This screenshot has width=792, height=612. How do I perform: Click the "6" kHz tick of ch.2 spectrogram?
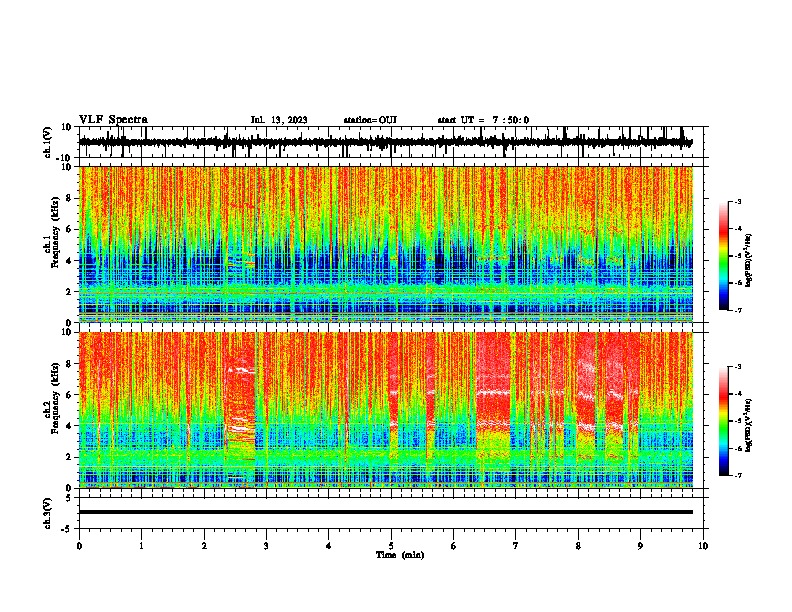70,395
